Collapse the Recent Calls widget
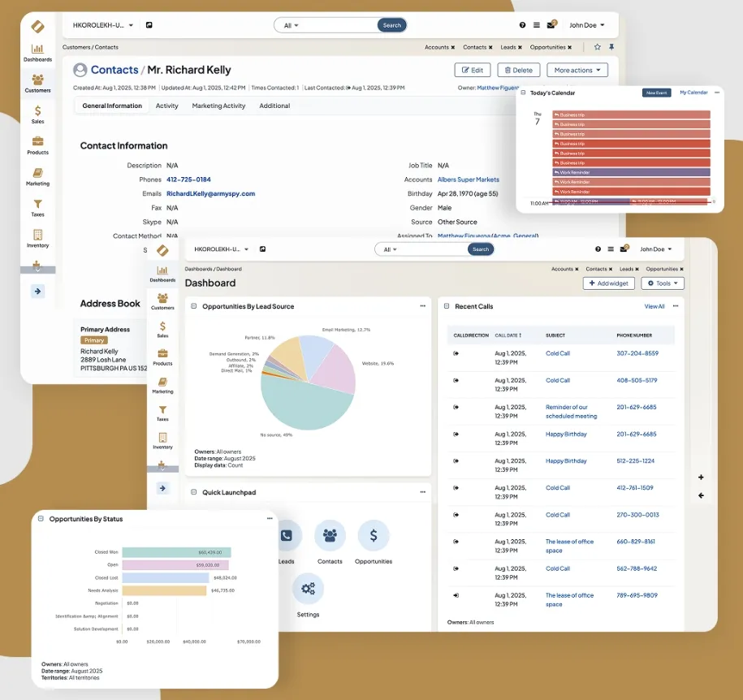743x700 pixels. (x=447, y=306)
